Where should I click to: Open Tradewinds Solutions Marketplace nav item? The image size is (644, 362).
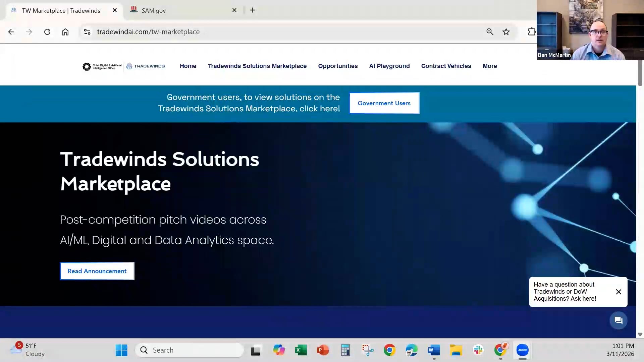pos(257,66)
